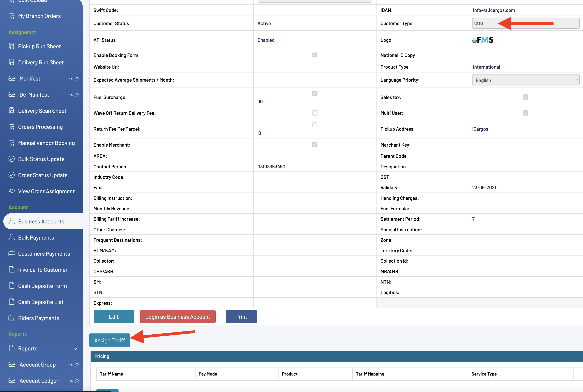Go to Orders Processing menu item
Viewport: 583px width, 392px height.
pos(40,127)
